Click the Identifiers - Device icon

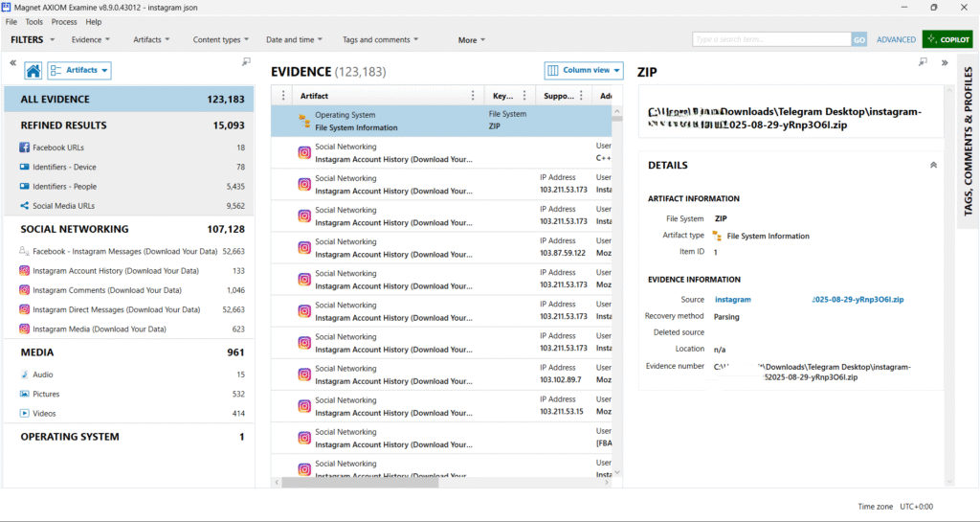pos(24,167)
